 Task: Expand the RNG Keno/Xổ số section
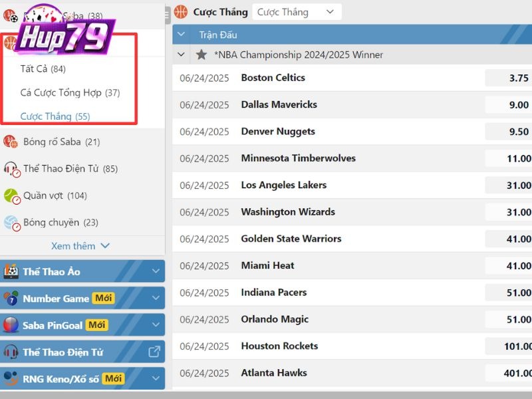point(156,379)
